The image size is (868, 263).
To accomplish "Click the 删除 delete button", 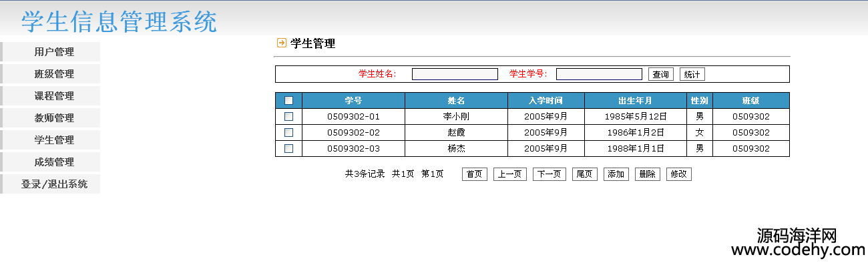I will click(648, 174).
